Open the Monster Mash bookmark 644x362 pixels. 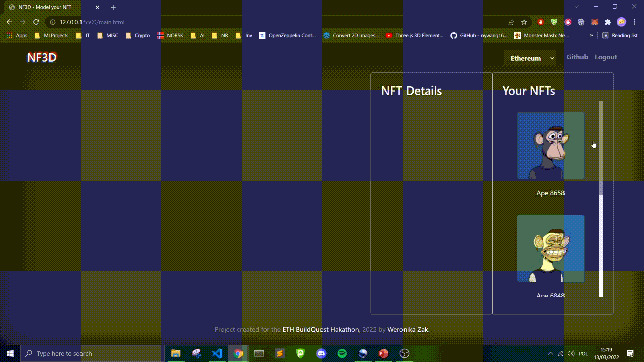541,36
